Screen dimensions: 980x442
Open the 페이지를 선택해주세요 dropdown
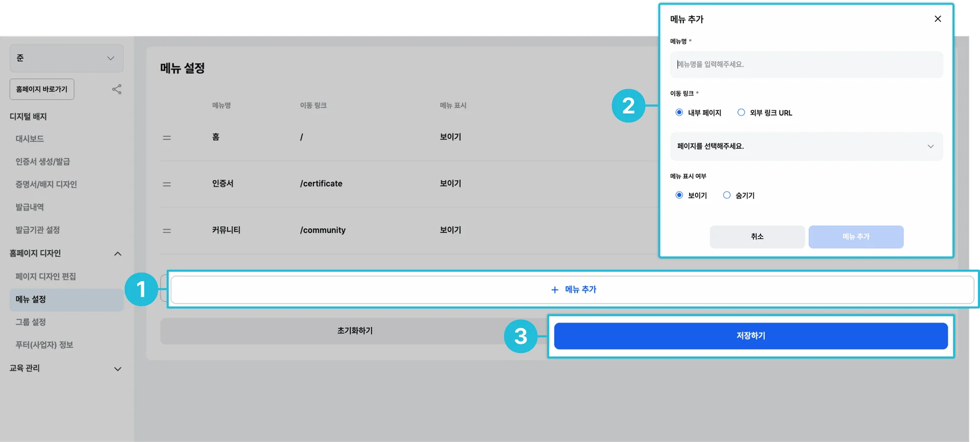[x=806, y=147]
